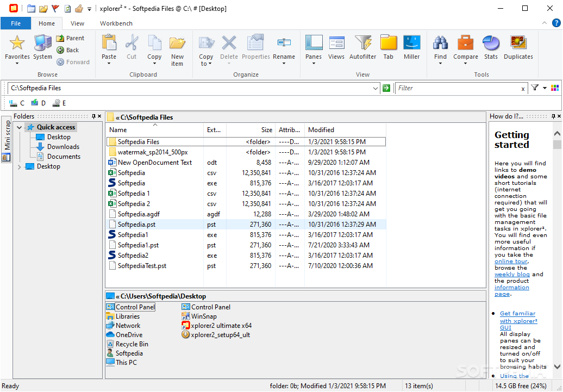Open the Stats pie chart
This screenshot has width=563, height=392.
[x=491, y=42]
